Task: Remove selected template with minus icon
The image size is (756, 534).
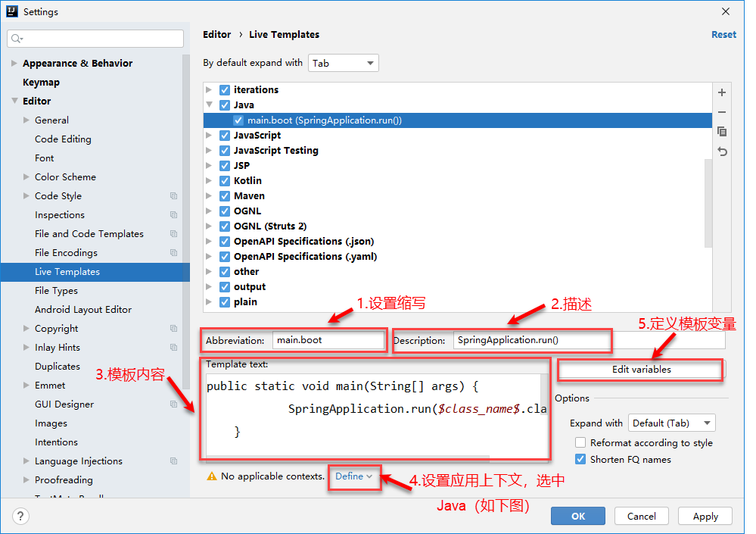Action: tap(722, 112)
